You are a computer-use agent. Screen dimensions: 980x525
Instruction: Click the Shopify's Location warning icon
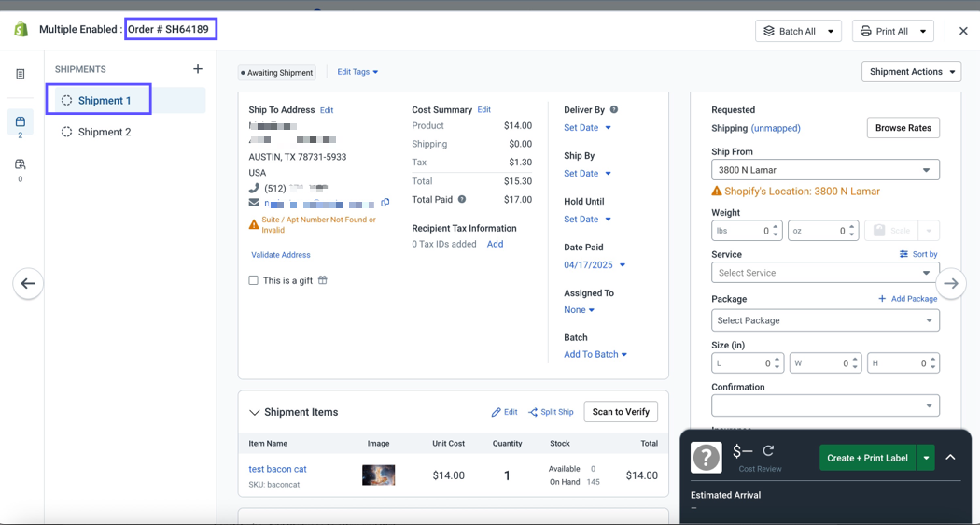716,192
